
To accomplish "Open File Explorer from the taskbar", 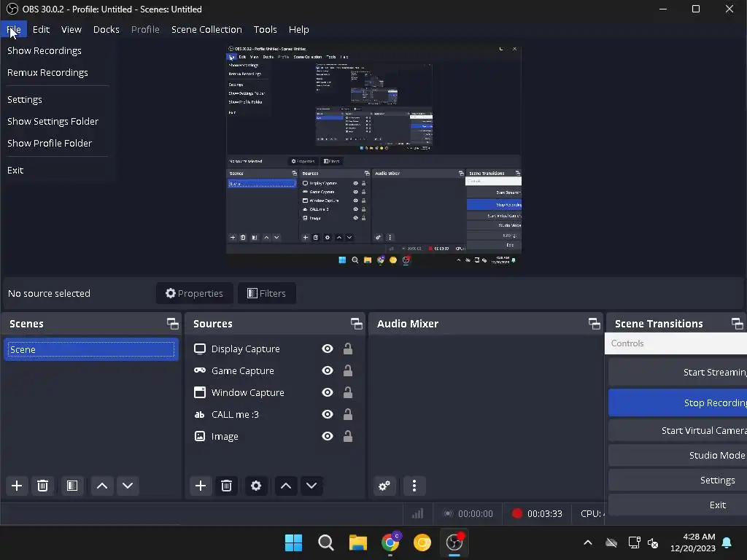I will click(357, 542).
